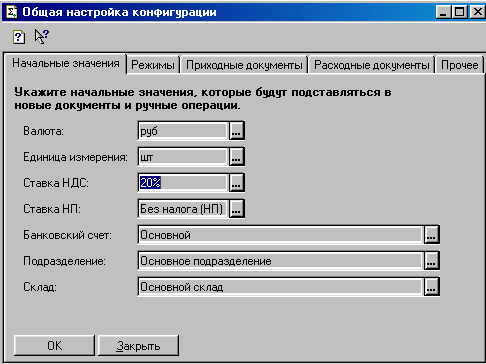Screen dimensions: 486x364
Task: Minimize the configuration window
Action: [x=443, y=12]
